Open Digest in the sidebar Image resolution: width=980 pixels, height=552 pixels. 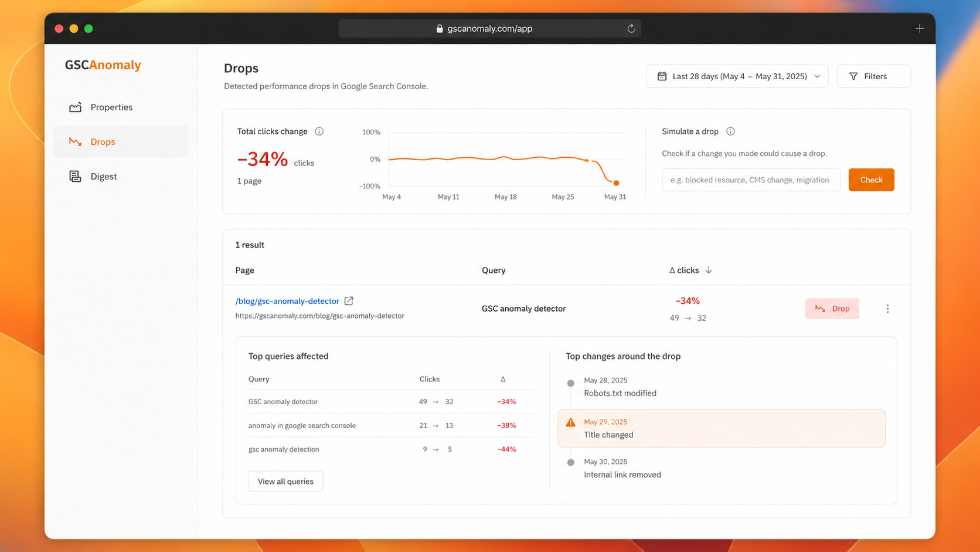[x=121, y=177]
